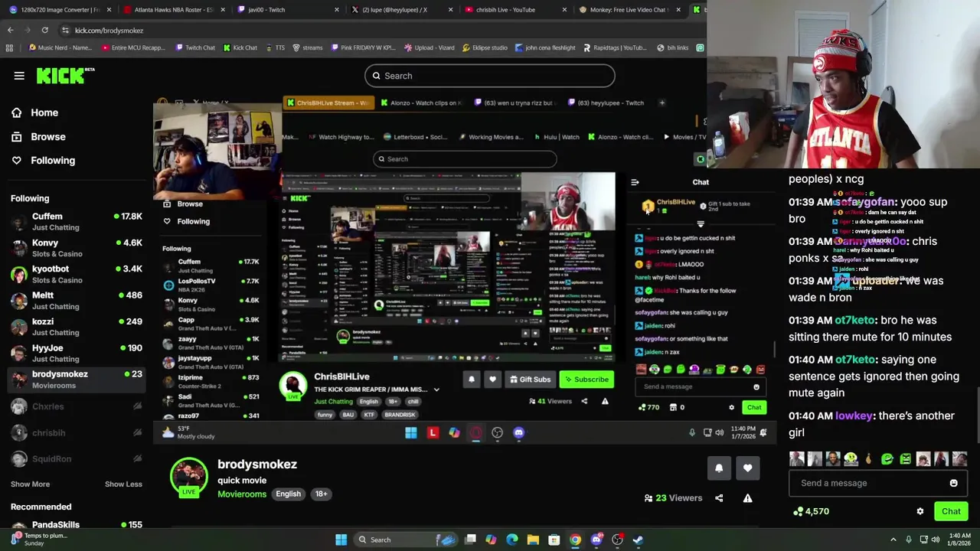
Task: Open Meltt channel in Following list
Action: (77, 300)
